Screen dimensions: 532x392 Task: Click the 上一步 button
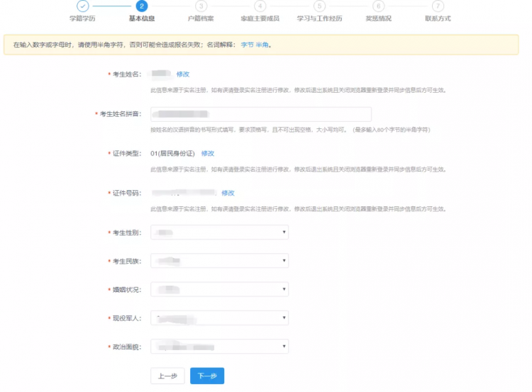[x=167, y=376]
